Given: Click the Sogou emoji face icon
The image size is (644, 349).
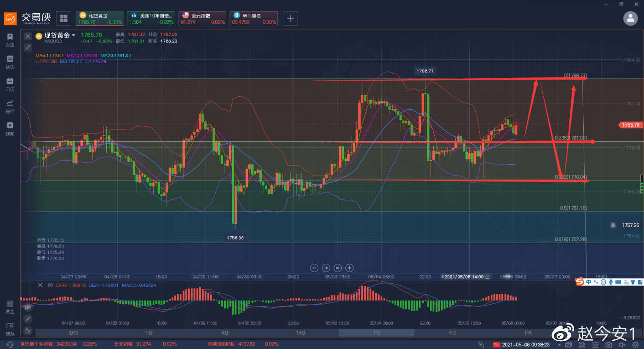Looking at the screenshot, I should pos(603,282).
